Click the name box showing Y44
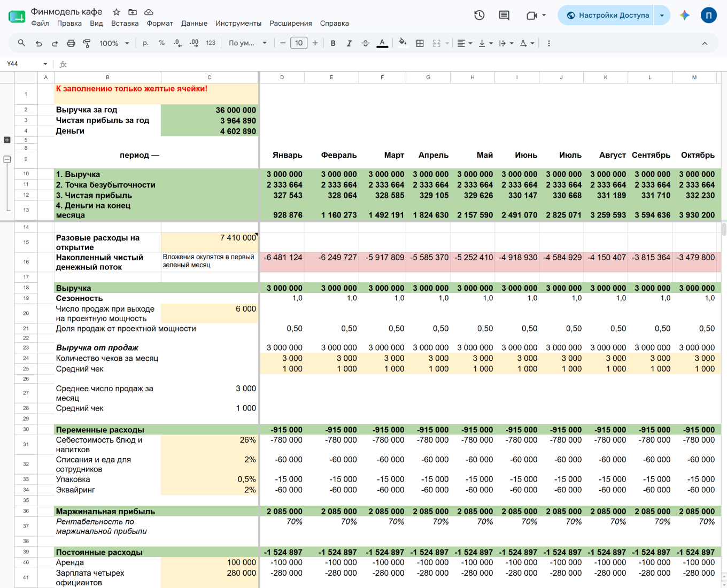This screenshot has width=727, height=588. 27,64
